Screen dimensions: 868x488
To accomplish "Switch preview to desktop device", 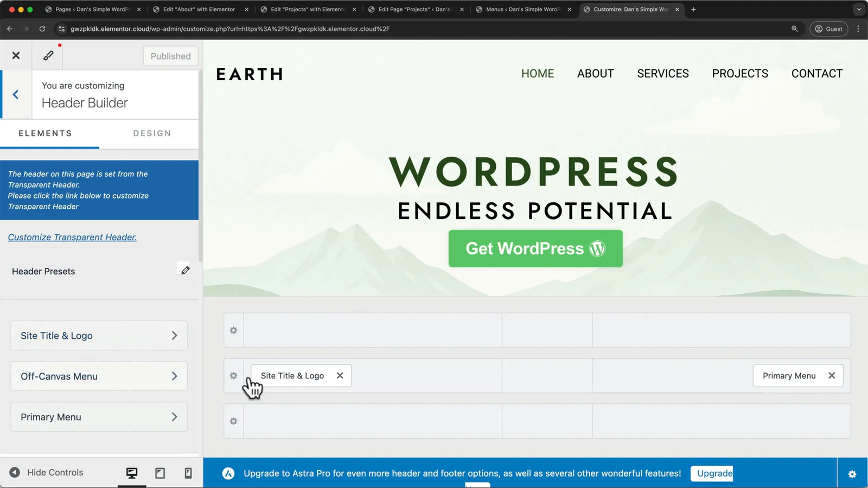I will point(132,473).
